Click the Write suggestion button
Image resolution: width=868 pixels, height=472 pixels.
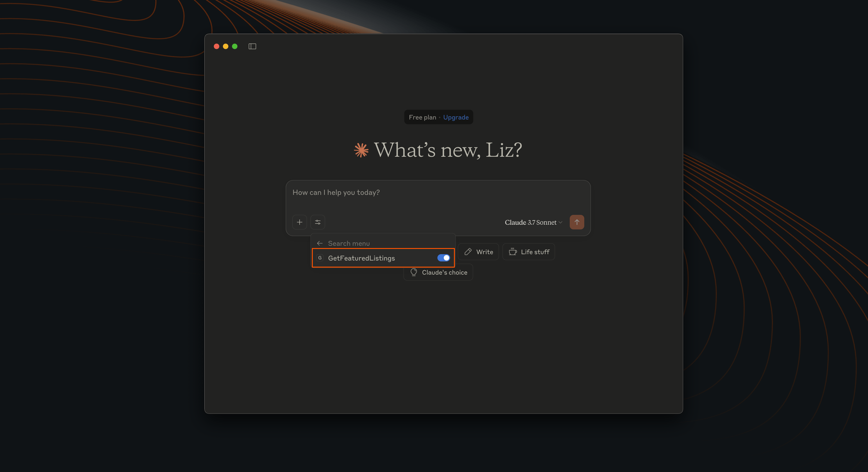(478, 251)
